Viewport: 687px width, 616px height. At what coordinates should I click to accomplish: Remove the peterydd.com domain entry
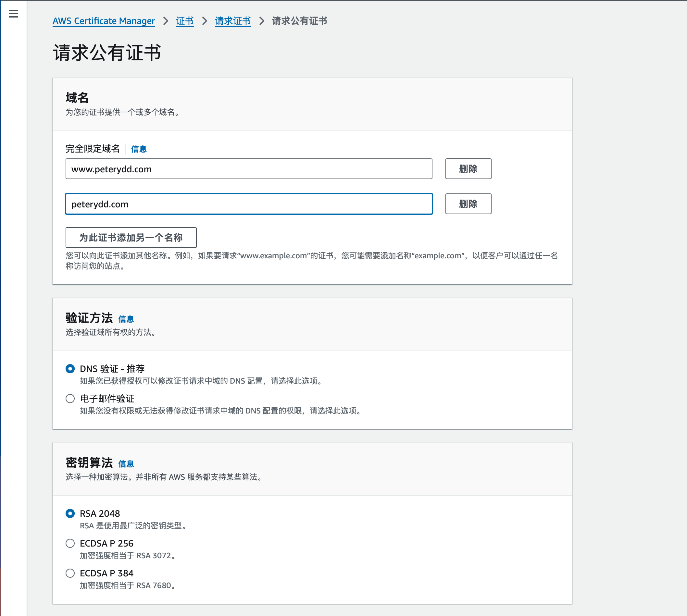[468, 204]
